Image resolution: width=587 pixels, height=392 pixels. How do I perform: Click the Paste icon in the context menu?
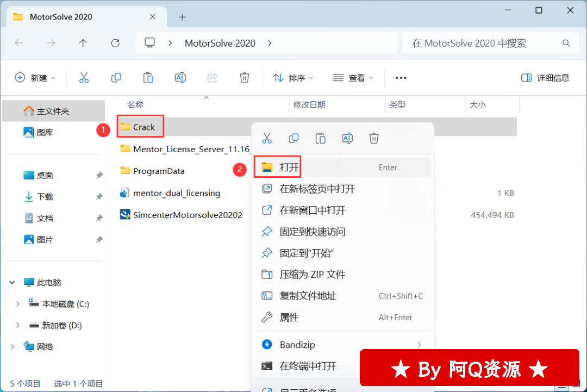[x=321, y=139]
